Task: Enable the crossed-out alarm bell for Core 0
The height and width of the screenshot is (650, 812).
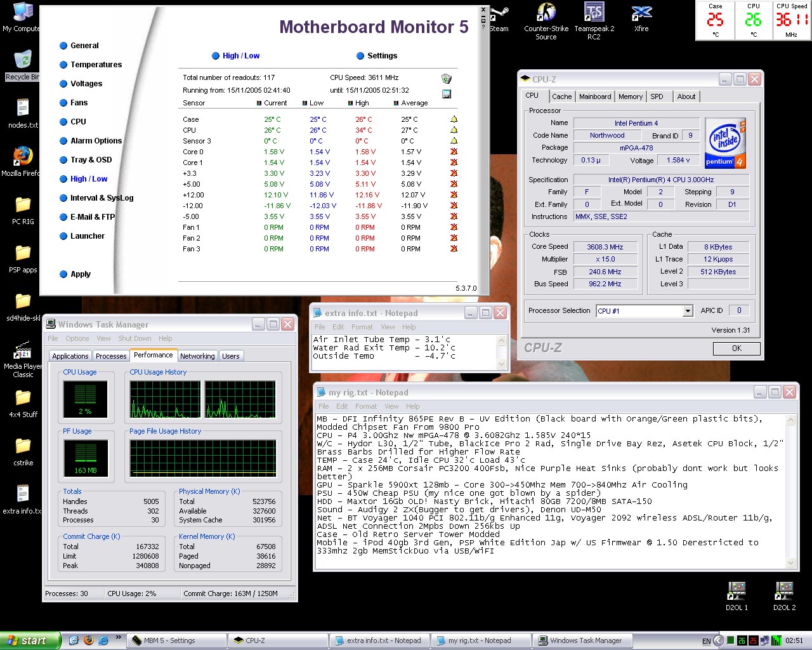Action: point(454,152)
